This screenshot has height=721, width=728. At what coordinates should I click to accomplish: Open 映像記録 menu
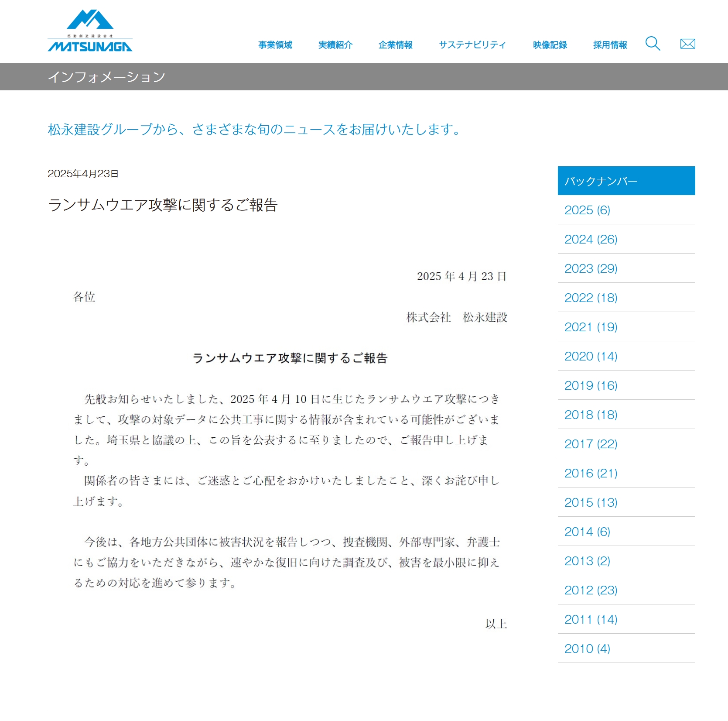coord(550,45)
